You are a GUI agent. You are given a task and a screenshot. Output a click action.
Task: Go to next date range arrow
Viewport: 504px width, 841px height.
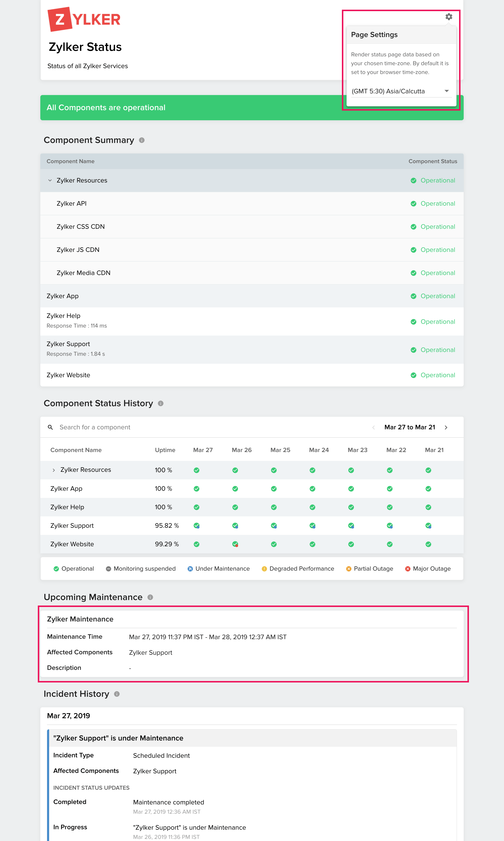[446, 427]
